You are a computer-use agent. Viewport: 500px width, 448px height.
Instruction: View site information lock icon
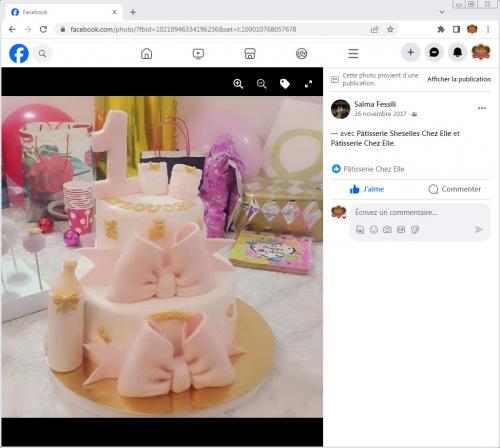(63, 29)
